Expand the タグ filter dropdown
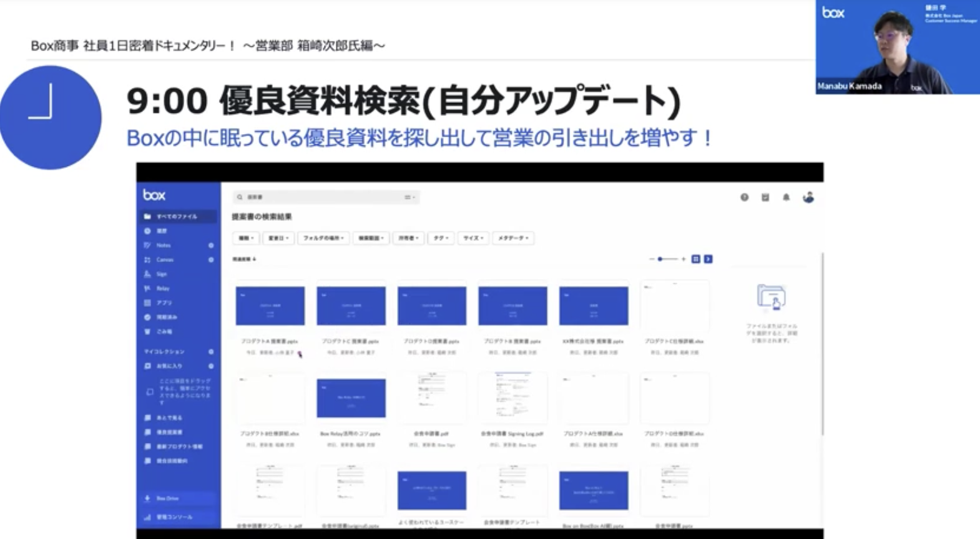 (441, 238)
